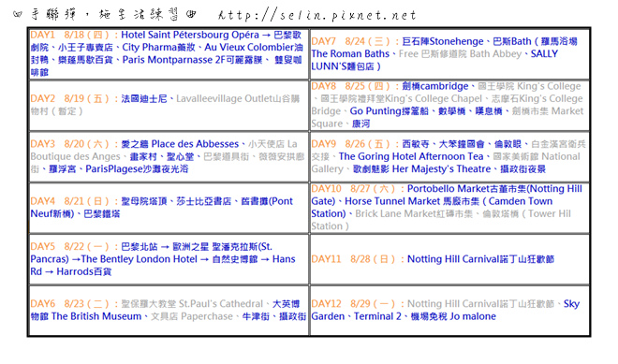Click the DAY12 8/29 label
Screen dimensions: 618x364
point(340,304)
